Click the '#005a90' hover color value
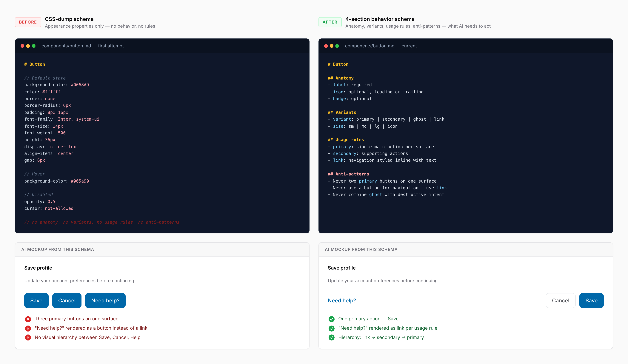Screen dimensions: 628x364 click(x=80, y=181)
